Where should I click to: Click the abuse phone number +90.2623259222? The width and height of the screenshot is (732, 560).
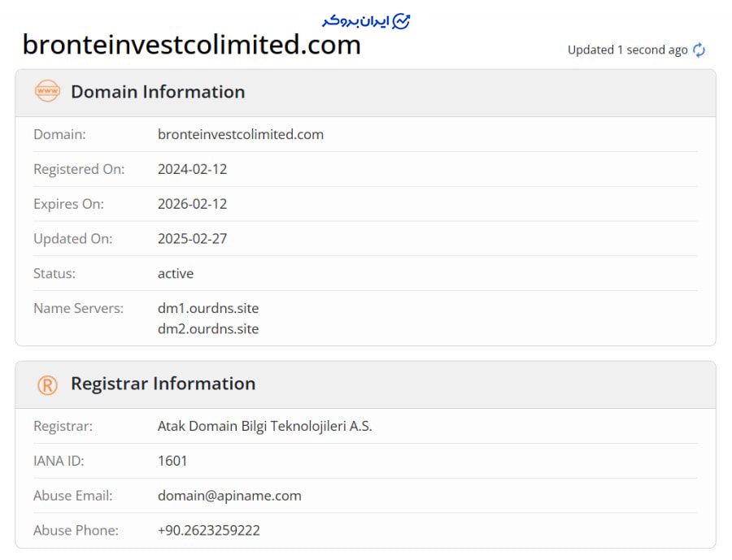tap(209, 530)
